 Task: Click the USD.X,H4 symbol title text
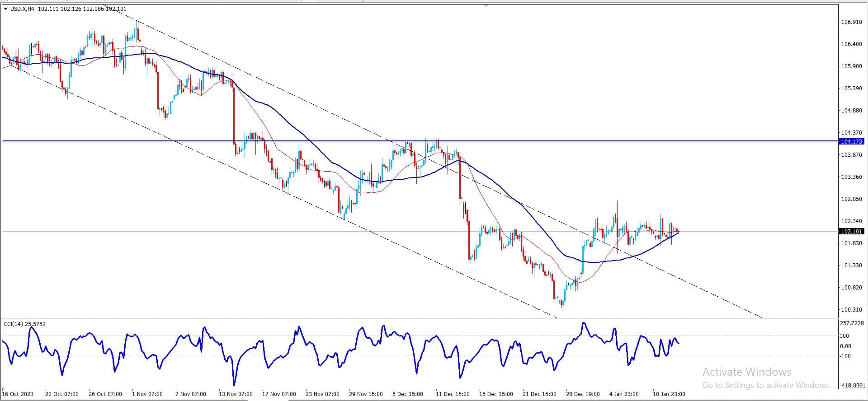click(22, 9)
